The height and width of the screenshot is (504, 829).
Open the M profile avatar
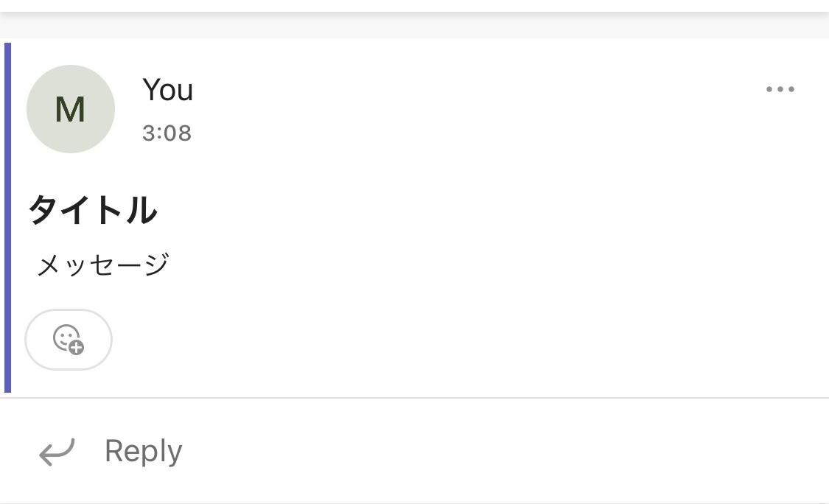pyautogui.click(x=71, y=109)
